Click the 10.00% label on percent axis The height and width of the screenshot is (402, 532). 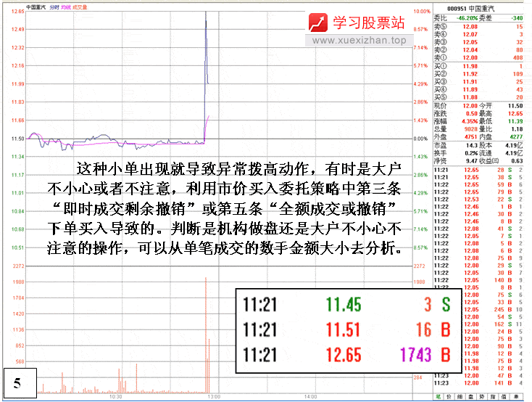pyautogui.click(x=422, y=11)
